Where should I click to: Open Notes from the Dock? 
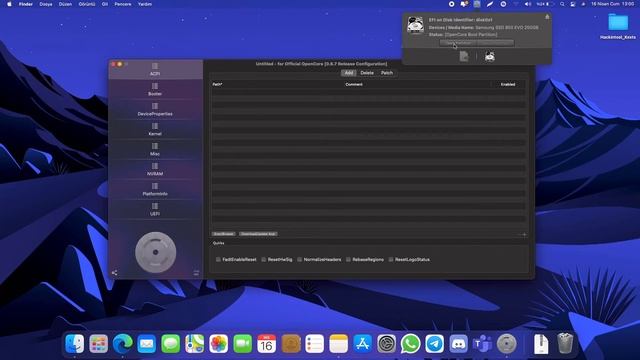point(338,344)
